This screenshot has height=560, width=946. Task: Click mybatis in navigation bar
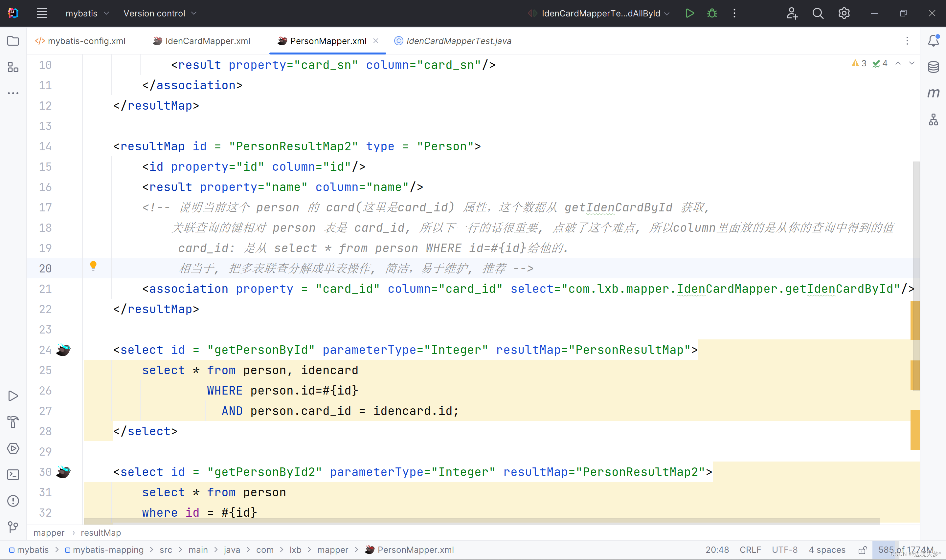point(29,550)
